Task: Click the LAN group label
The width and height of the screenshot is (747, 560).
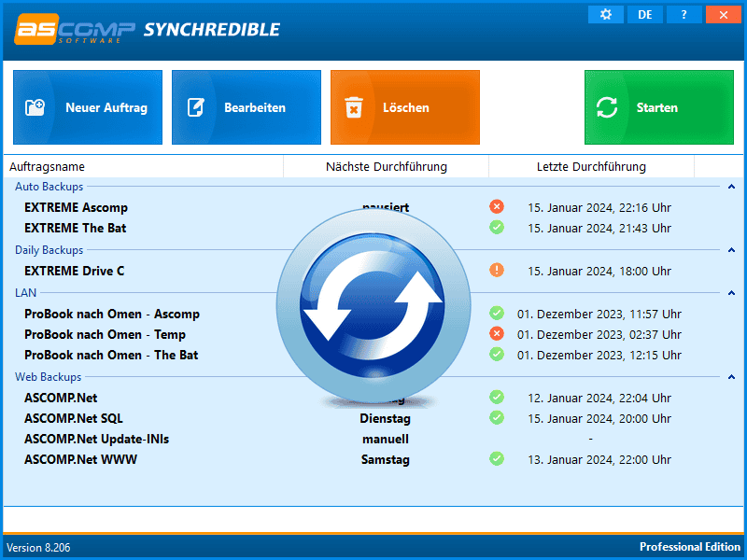Action: (26, 293)
